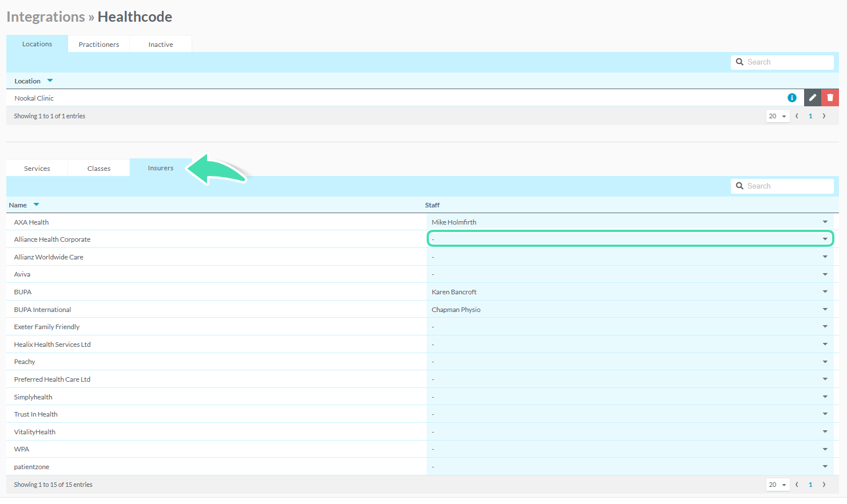Edit the Nookal Clinic location

[813, 98]
